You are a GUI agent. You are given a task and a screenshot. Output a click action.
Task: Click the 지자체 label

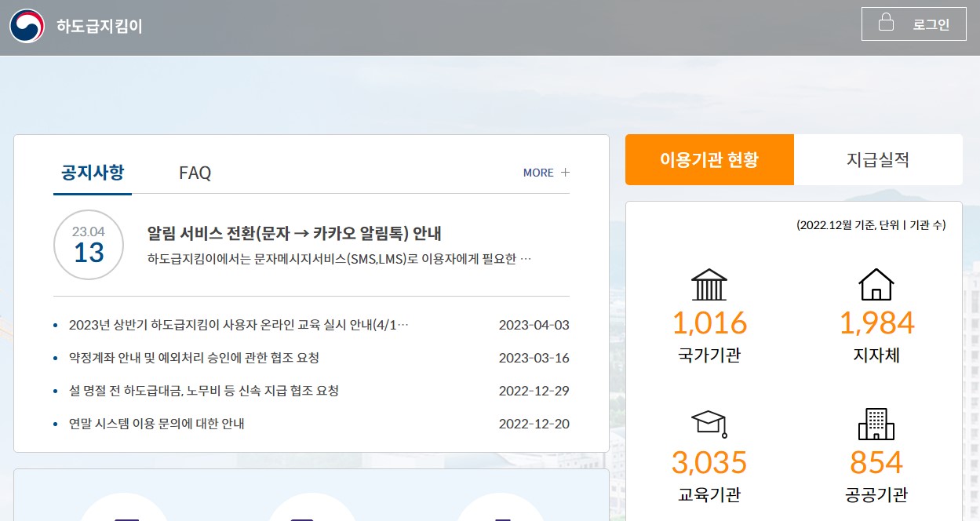(x=876, y=355)
